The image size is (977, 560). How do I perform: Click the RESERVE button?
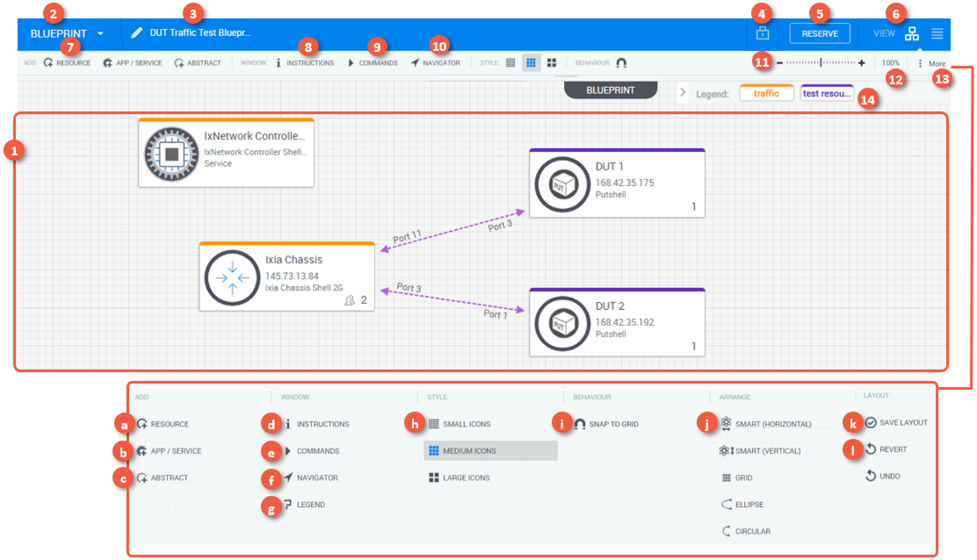coord(819,34)
